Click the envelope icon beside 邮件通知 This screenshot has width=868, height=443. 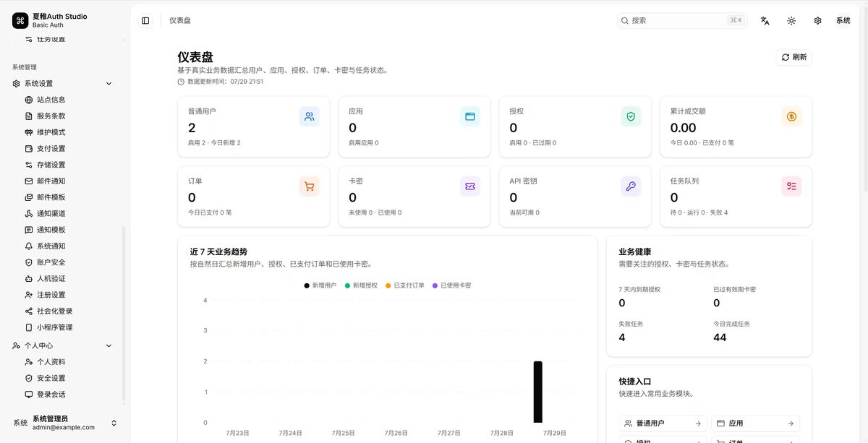pyautogui.click(x=29, y=181)
